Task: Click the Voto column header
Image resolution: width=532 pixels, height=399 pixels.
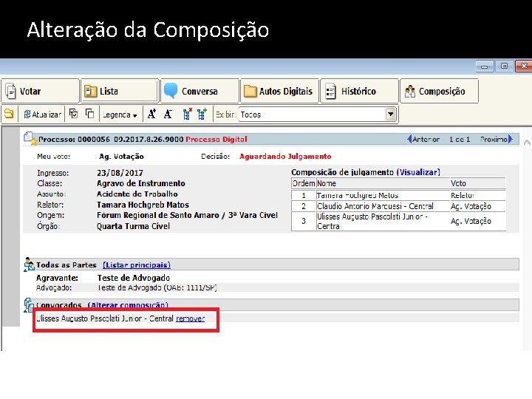Action: tap(478, 183)
